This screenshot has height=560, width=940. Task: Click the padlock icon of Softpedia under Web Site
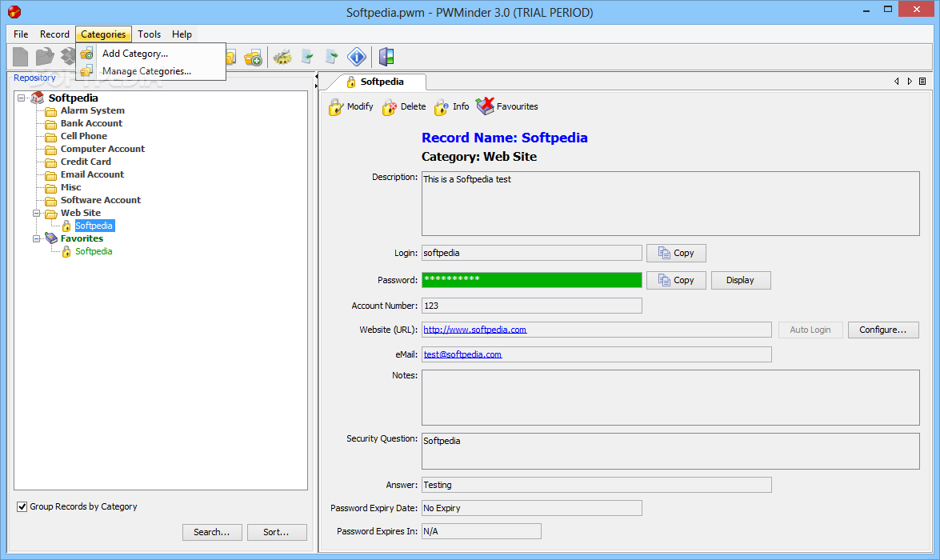(66, 226)
